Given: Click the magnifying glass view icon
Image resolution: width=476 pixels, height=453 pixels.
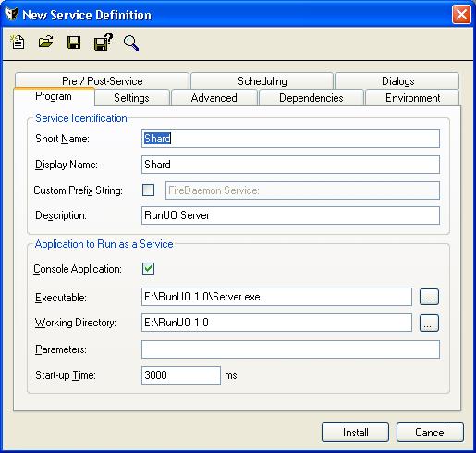Looking at the screenshot, I should 131,43.
